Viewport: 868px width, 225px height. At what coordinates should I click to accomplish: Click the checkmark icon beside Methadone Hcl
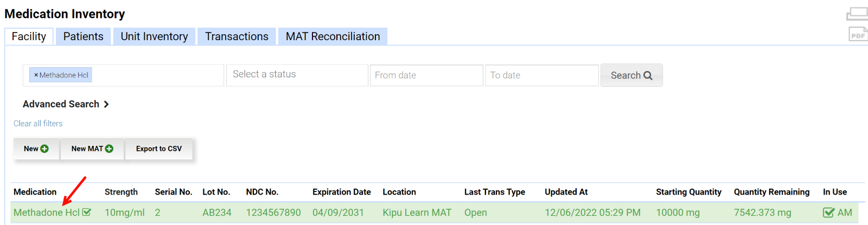(87, 212)
